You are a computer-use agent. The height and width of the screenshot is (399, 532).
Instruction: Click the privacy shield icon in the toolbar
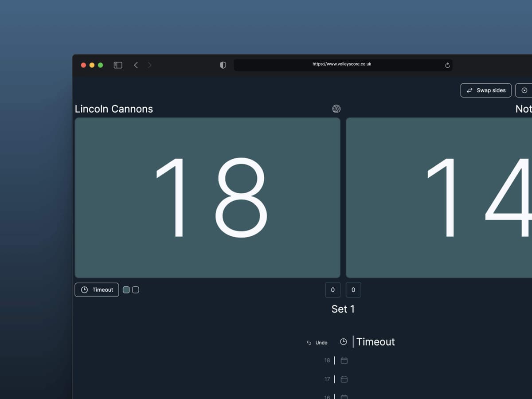[223, 65]
